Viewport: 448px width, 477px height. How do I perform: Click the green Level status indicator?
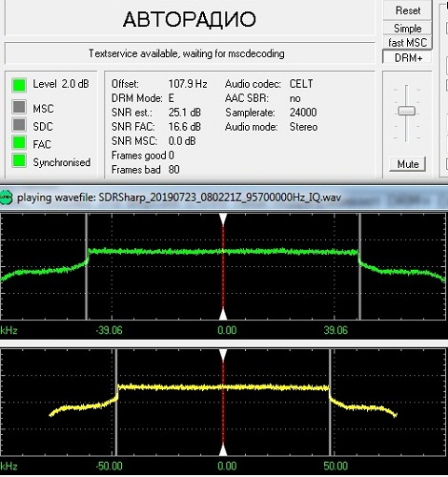19,85
